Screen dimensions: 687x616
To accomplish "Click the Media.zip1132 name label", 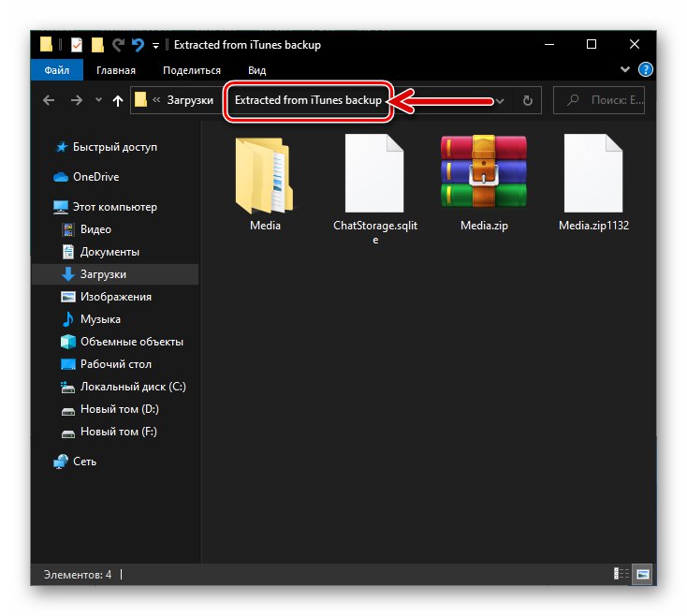I will [593, 226].
